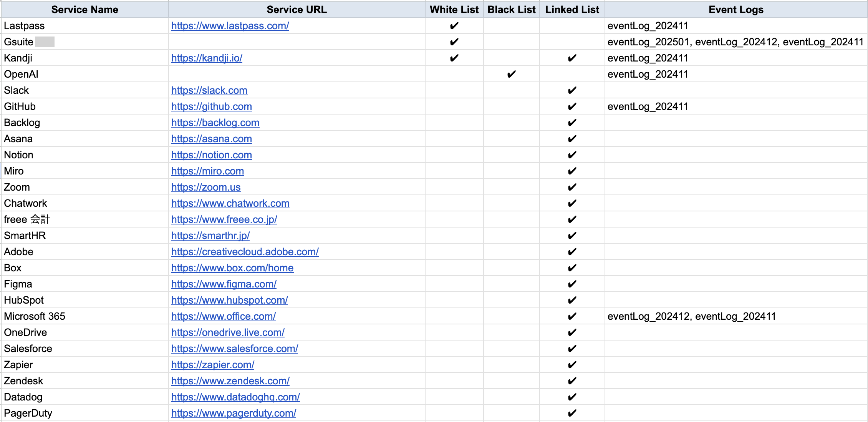Screen dimensions: 868x422
Task: Toggle Gsuite White List checkmark
Action: pos(454,42)
